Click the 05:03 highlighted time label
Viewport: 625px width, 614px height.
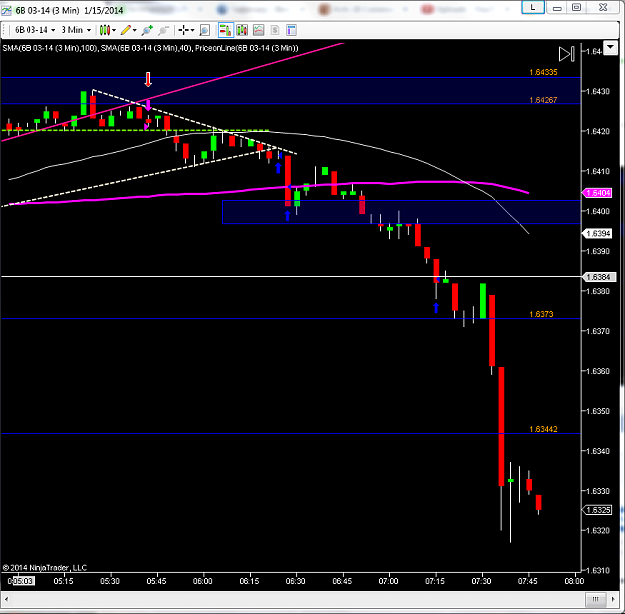22,581
